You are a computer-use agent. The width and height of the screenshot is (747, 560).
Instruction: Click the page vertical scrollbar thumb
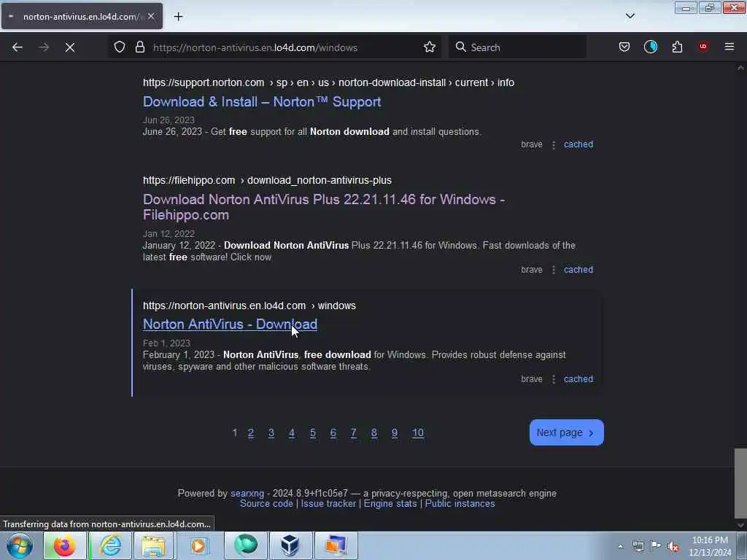point(740,483)
